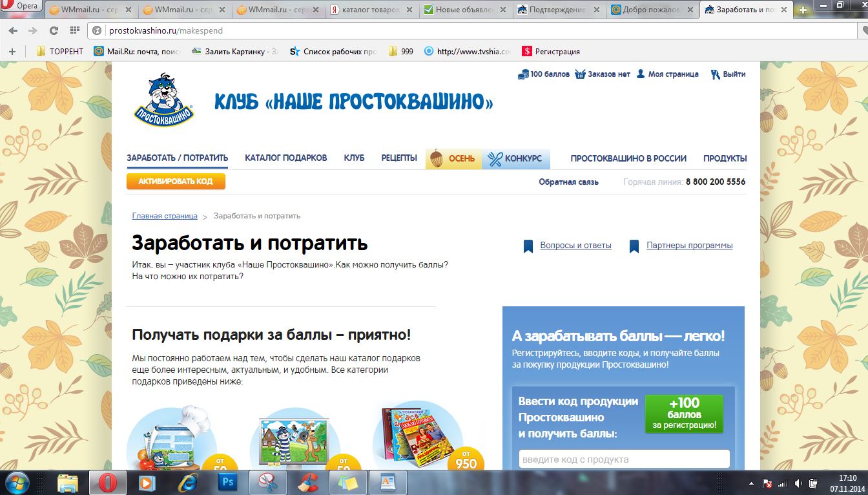Open the tvshia.com bookmark
The image size is (868, 495).
click(x=467, y=51)
